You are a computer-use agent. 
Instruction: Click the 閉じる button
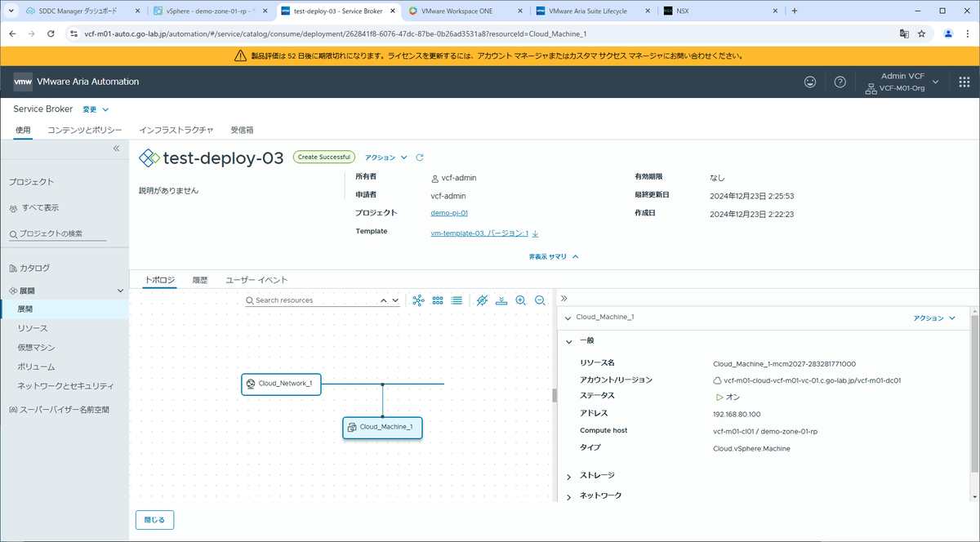[x=154, y=519]
